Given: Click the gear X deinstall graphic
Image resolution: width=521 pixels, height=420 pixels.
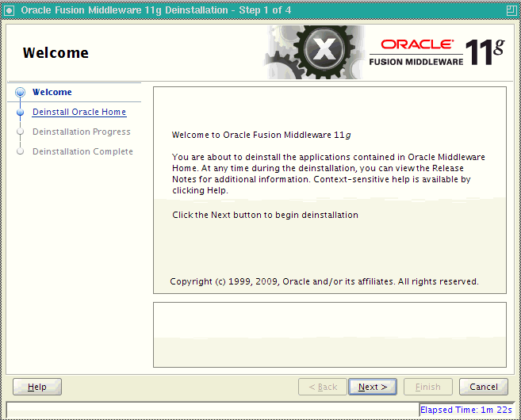Looking at the screenshot, I should pos(314,52).
